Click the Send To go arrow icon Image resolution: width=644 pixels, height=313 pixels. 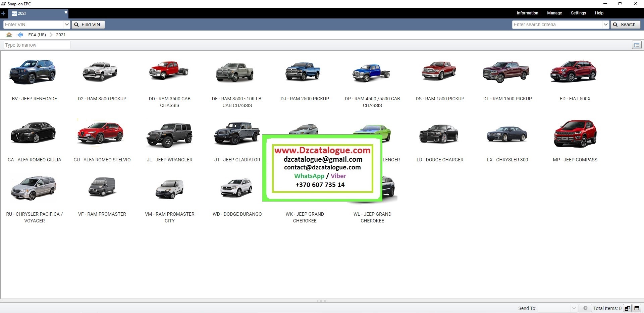click(x=585, y=308)
